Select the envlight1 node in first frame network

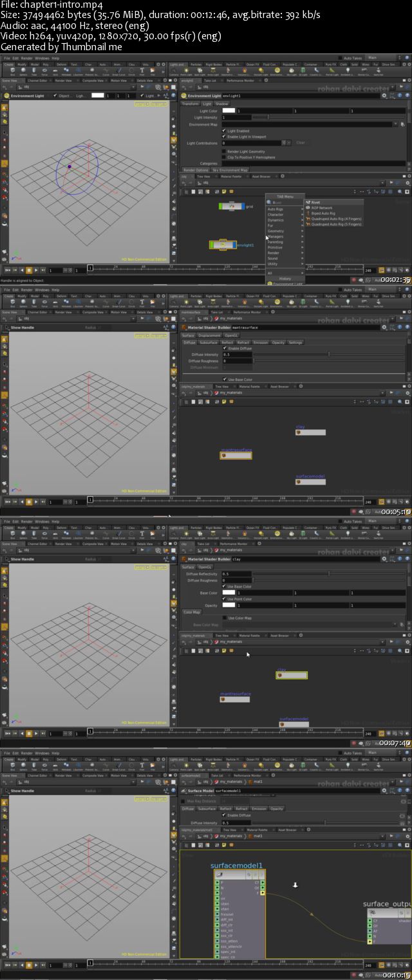pos(223,245)
